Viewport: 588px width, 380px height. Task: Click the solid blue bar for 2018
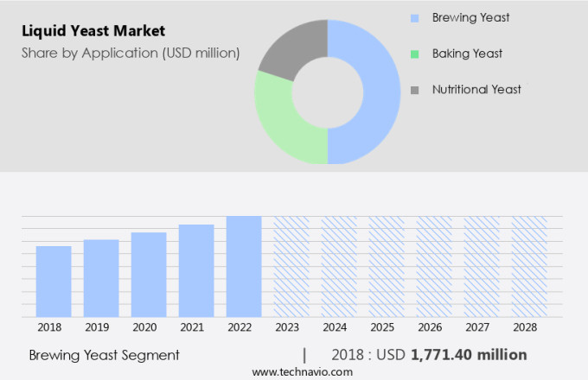[54, 282]
